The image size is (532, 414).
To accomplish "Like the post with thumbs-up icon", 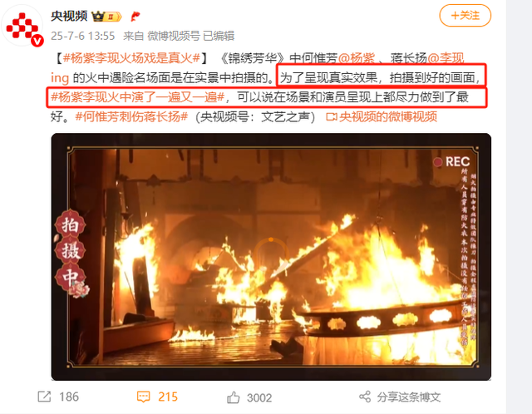I will [x=233, y=397].
